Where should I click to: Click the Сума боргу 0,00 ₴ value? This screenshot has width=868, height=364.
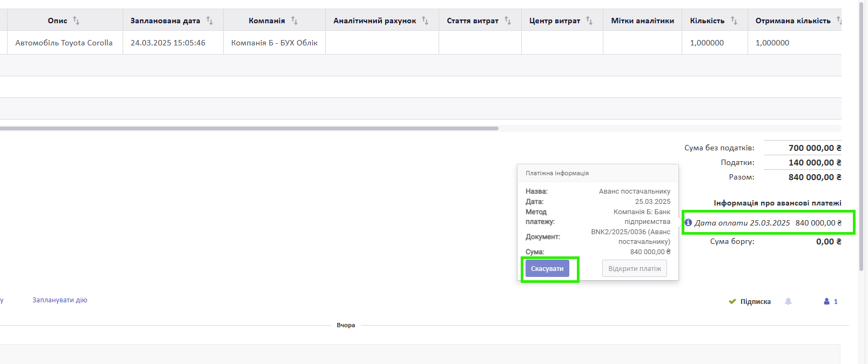[x=829, y=241]
